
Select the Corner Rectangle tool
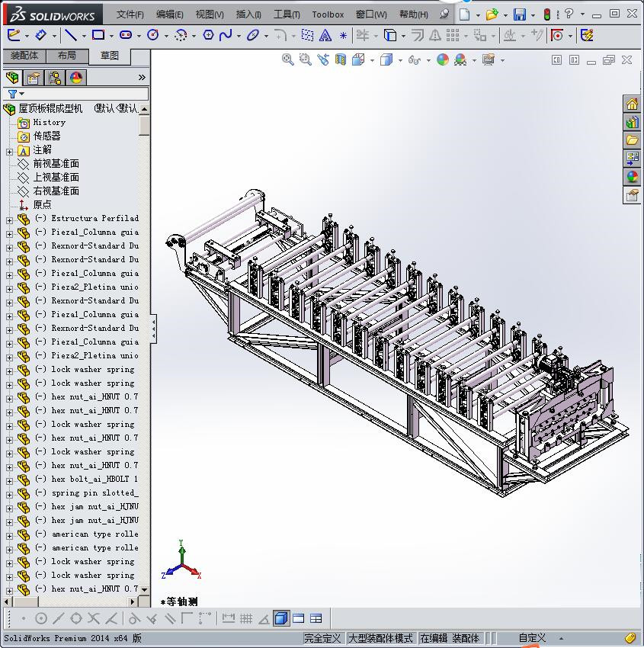(x=98, y=35)
